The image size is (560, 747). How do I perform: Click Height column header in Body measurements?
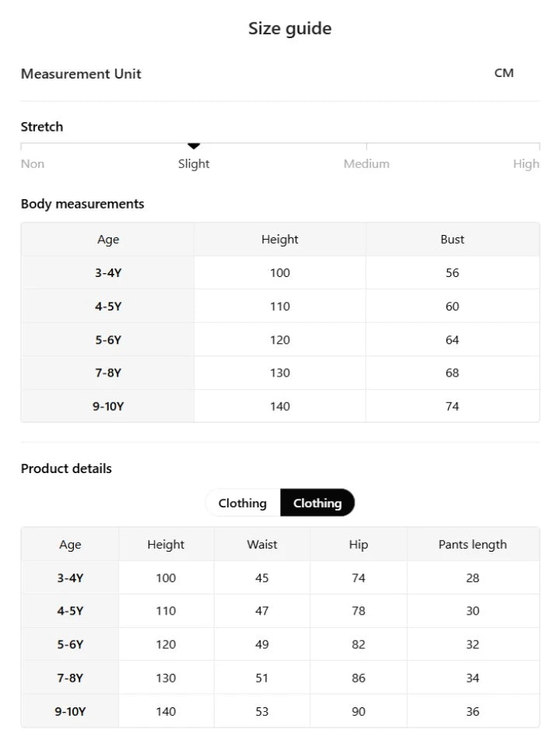click(x=280, y=239)
